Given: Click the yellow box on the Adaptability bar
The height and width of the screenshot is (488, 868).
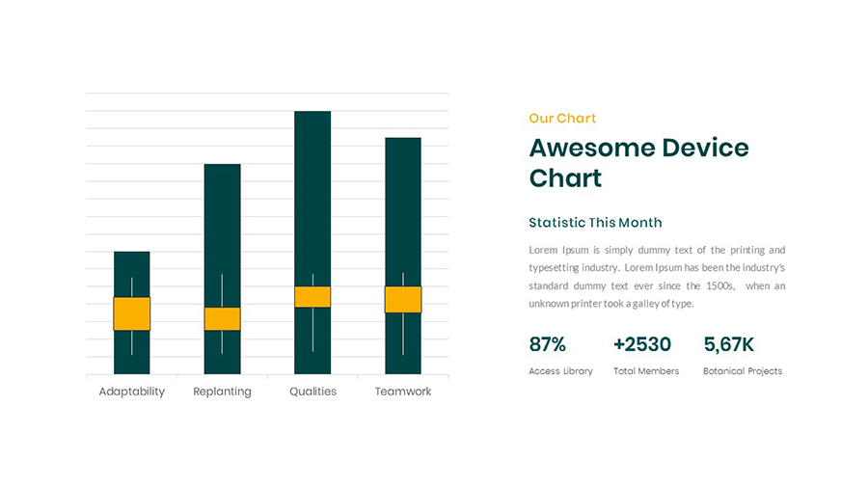Looking at the screenshot, I should (x=132, y=313).
